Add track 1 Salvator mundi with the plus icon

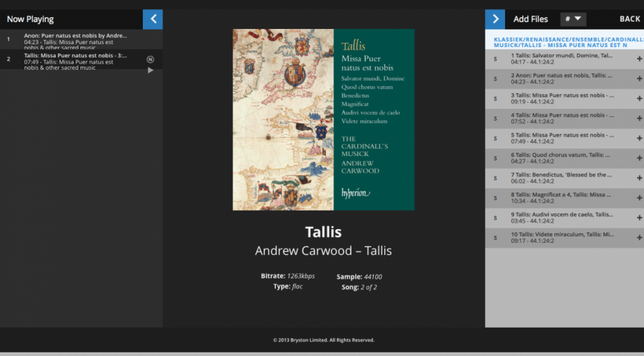click(639, 58)
